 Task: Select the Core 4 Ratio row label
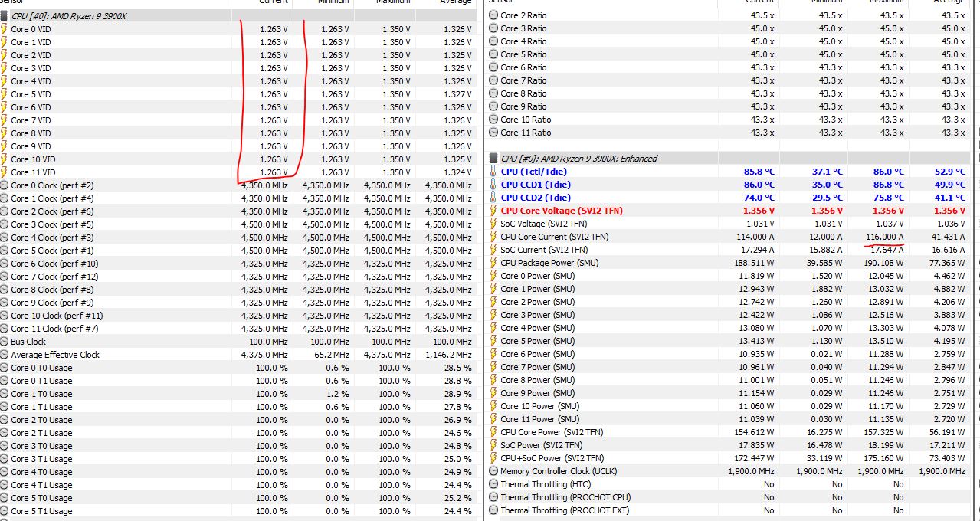(x=524, y=41)
